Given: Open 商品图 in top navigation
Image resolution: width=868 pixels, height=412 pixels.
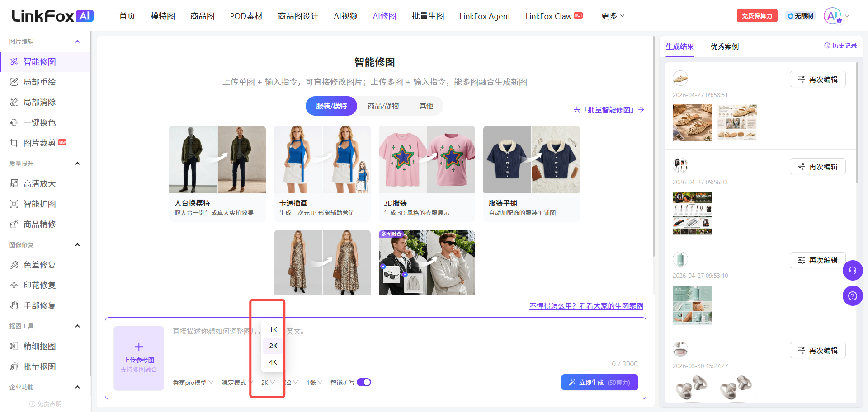Looking at the screenshot, I should pos(203,16).
